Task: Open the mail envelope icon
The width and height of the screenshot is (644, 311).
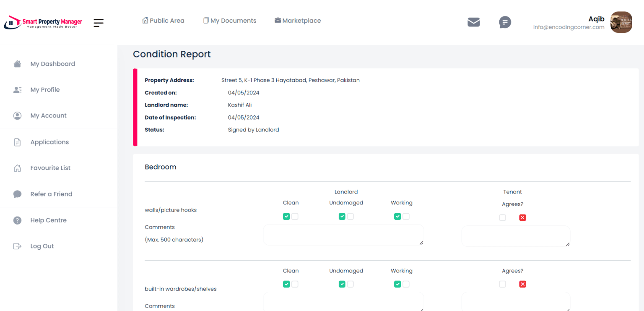Action: pyautogui.click(x=473, y=22)
